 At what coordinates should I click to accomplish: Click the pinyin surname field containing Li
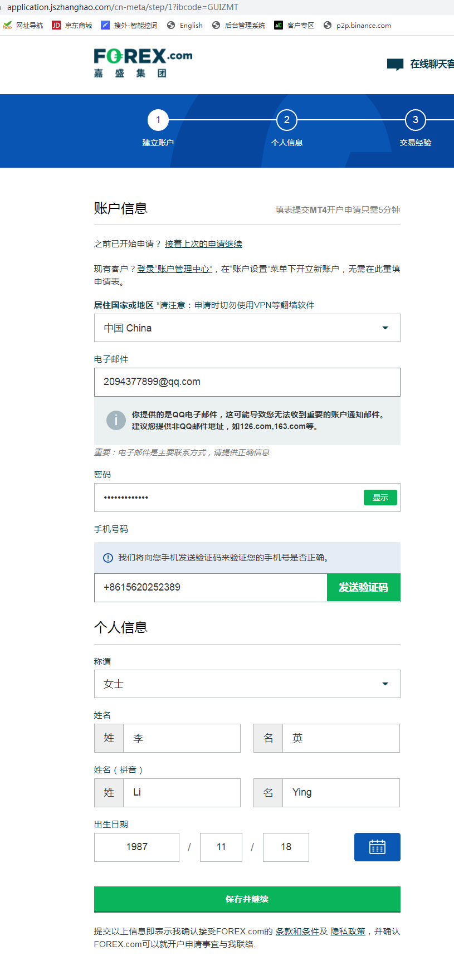pyautogui.click(x=182, y=793)
